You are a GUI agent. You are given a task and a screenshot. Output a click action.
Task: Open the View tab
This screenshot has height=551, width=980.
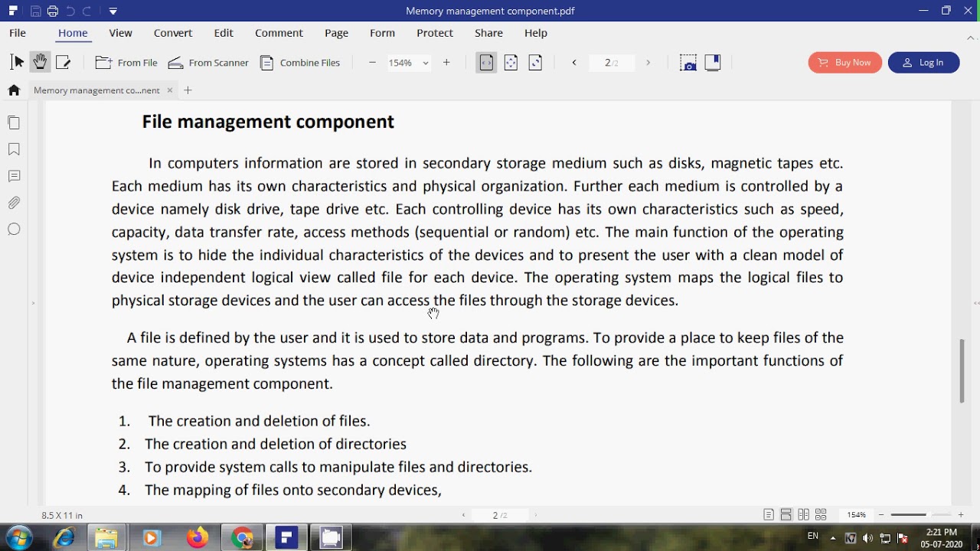coord(120,33)
